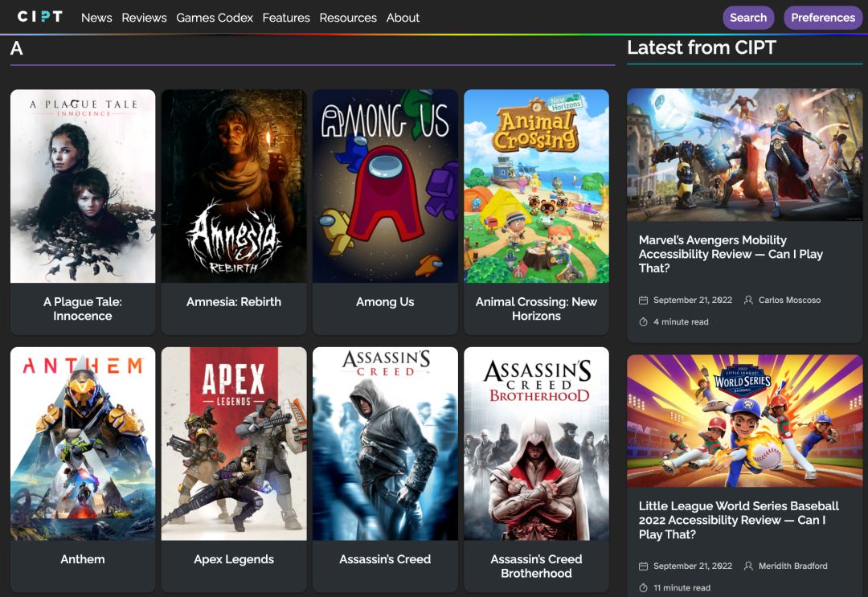Click the CIPT logo in header
The width and height of the screenshot is (868, 597).
(x=40, y=17)
